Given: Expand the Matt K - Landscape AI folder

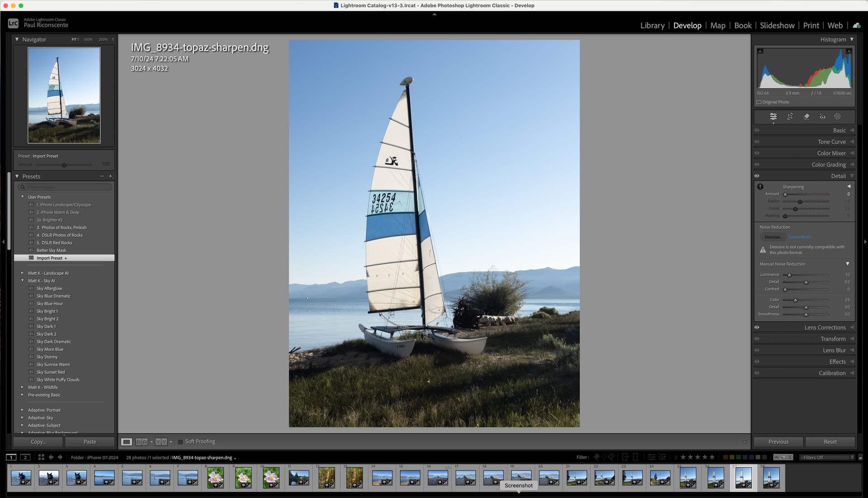Looking at the screenshot, I should point(22,273).
